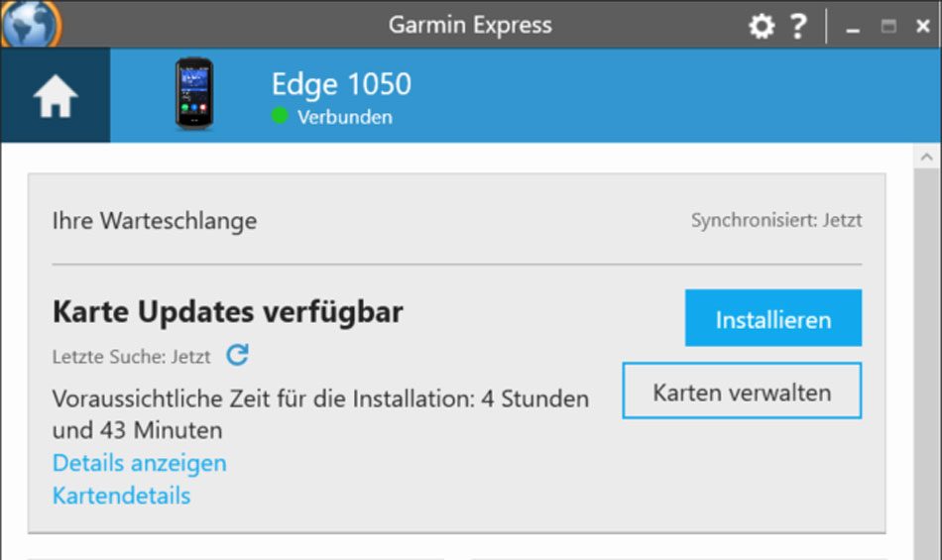Viewport: 942px width, 560px height.
Task: Open the settings gear icon
Action: point(762,26)
